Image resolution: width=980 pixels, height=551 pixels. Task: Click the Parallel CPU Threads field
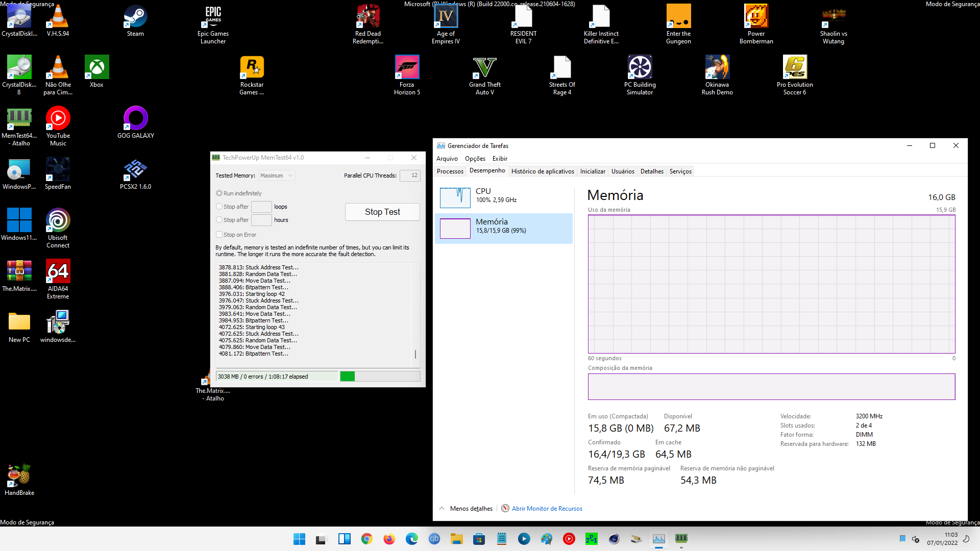point(410,176)
